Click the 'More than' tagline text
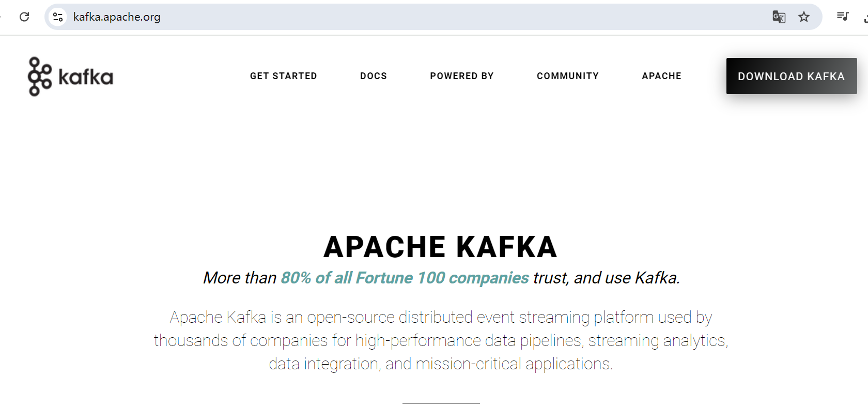 point(240,278)
